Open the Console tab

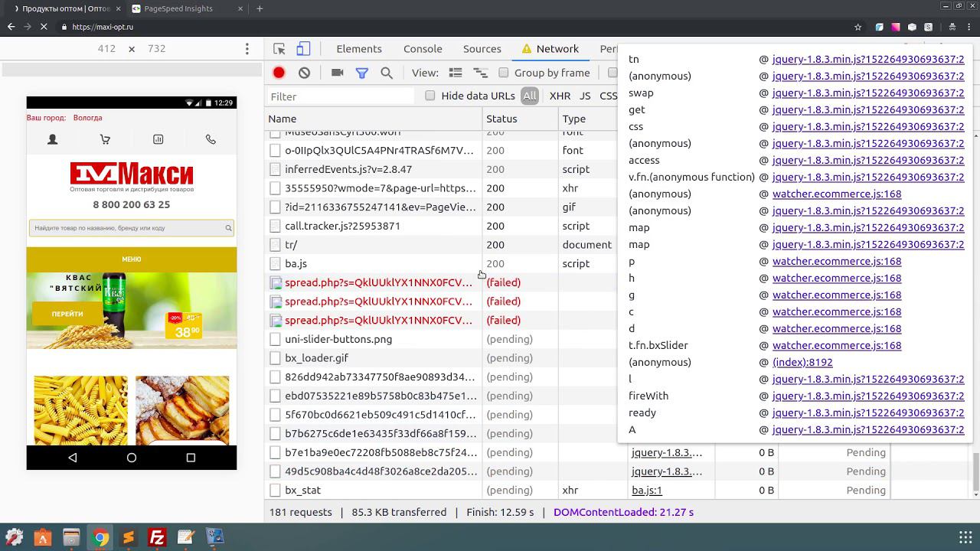click(x=423, y=49)
